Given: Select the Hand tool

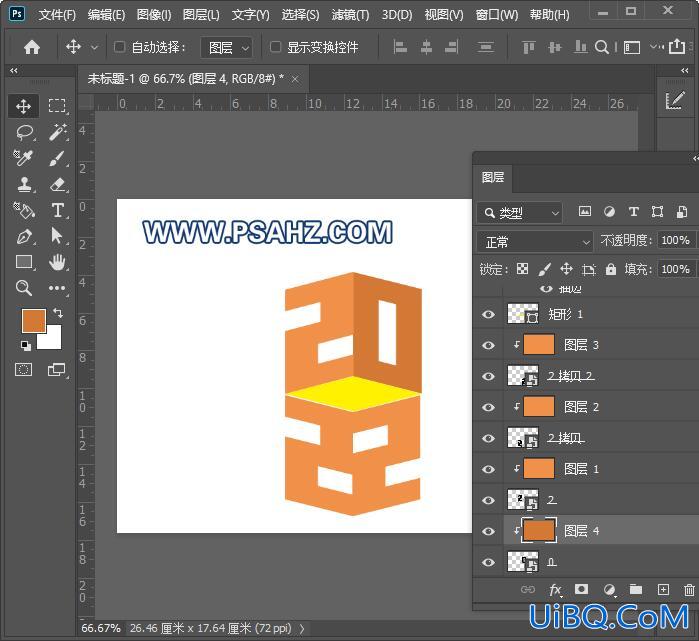Looking at the screenshot, I should [x=57, y=262].
